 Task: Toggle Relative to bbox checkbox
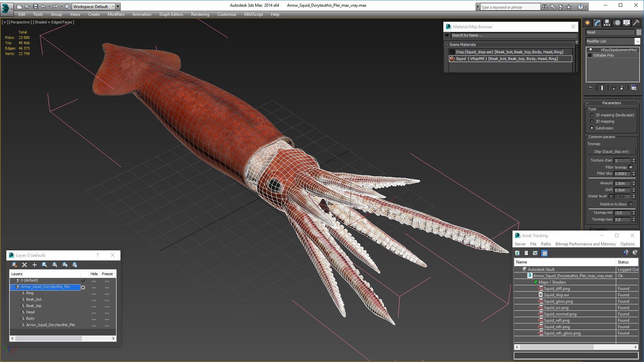631,204
